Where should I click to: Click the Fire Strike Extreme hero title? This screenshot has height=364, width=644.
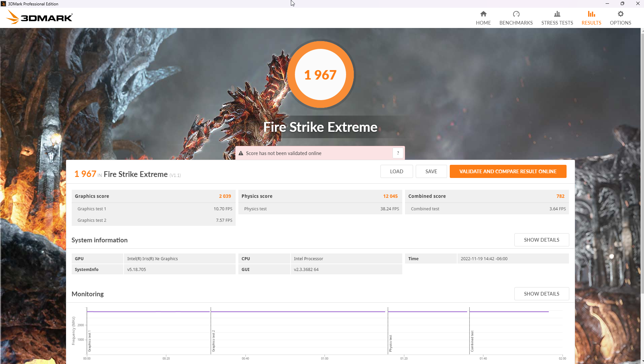click(x=320, y=127)
